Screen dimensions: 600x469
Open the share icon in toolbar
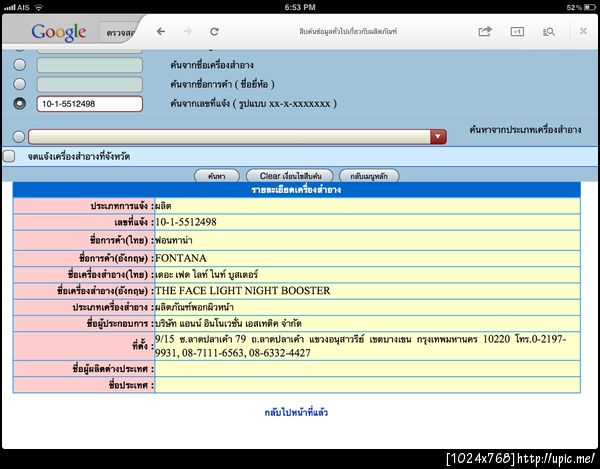tap(485, 31)
